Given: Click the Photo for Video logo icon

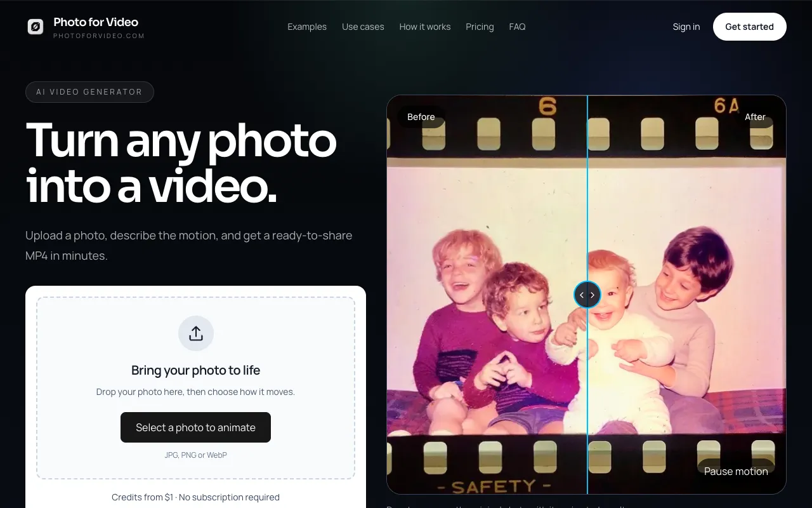Looking at the screenshot, I should pos(36,27).
